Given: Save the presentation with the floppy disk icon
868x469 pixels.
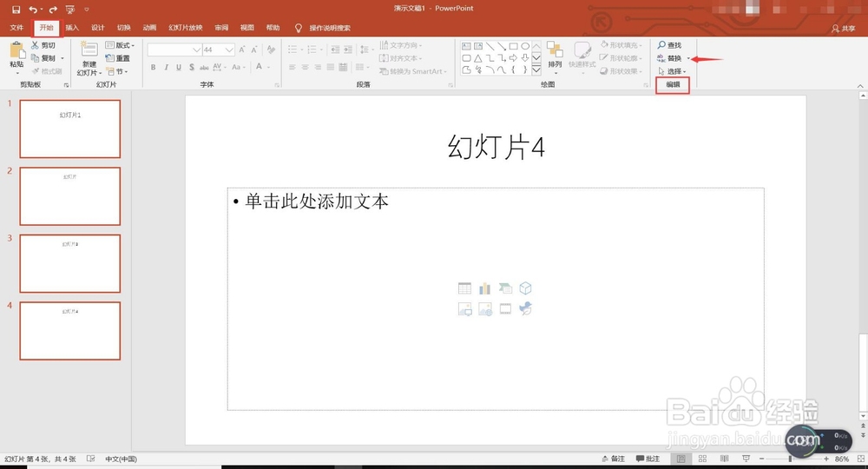Looking at the screenshot, I should [16, 10].
